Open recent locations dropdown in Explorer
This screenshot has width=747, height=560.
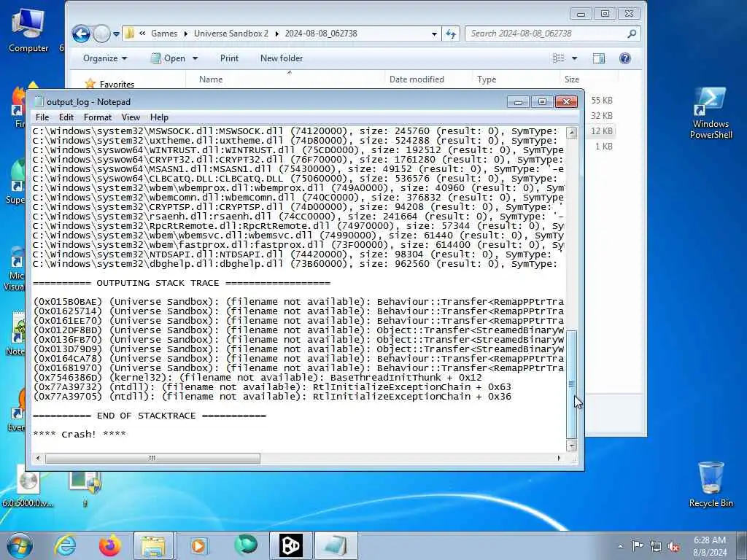(116, 34)
